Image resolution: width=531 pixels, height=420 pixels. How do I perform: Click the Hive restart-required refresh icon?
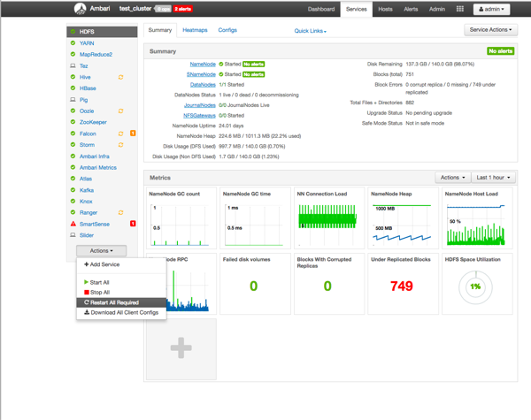(x=120, y=77)
